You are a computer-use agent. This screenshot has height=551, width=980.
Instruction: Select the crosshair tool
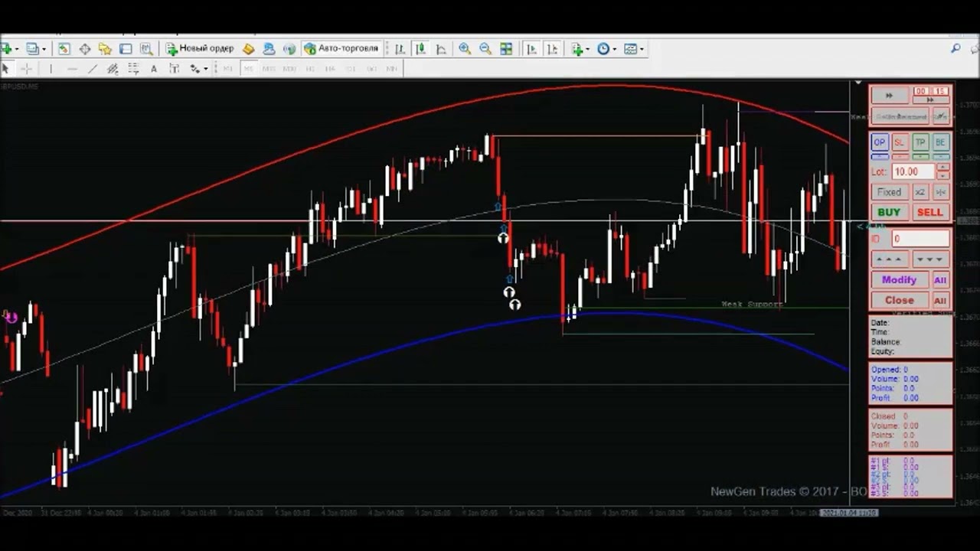tap(26, 69)
